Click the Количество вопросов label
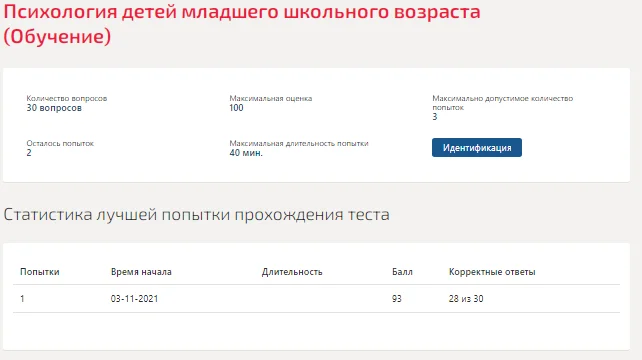This screenshot has width=642, height=360. 67,98
